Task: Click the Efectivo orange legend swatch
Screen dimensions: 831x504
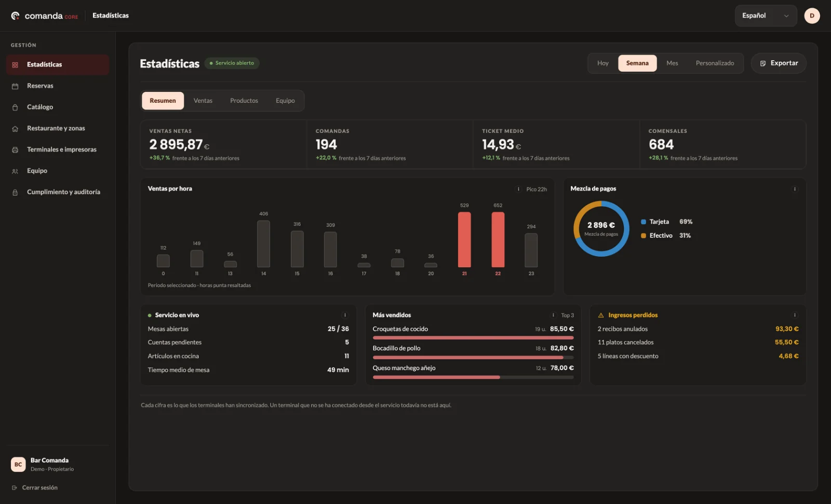Action: [x=644, y=236]
